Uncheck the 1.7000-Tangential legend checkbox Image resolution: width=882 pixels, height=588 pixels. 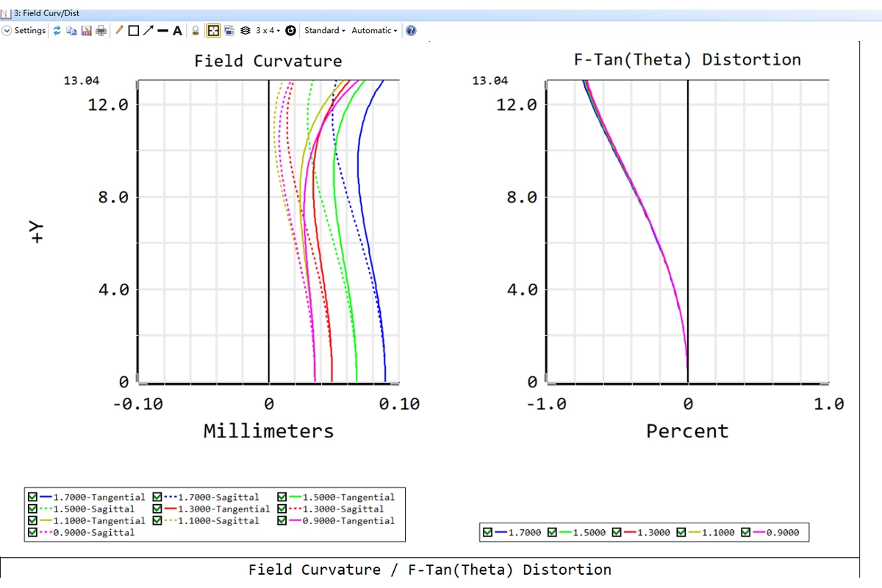tap(32, 498)
